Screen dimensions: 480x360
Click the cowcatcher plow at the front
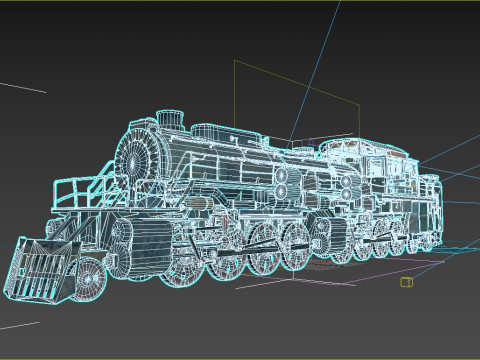43,270
